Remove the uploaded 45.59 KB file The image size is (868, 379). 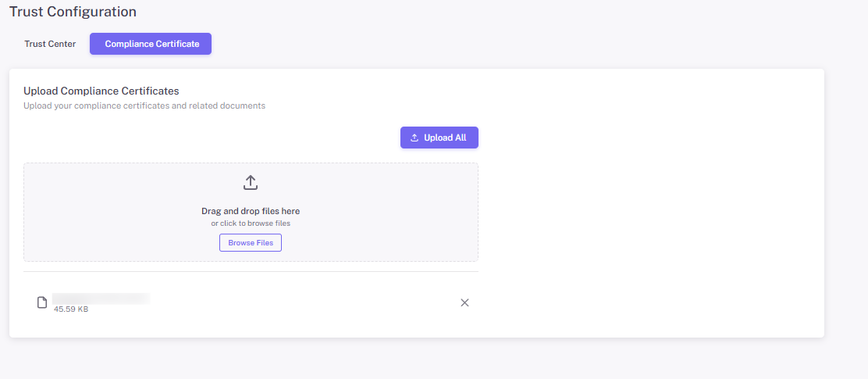(464, 302)
